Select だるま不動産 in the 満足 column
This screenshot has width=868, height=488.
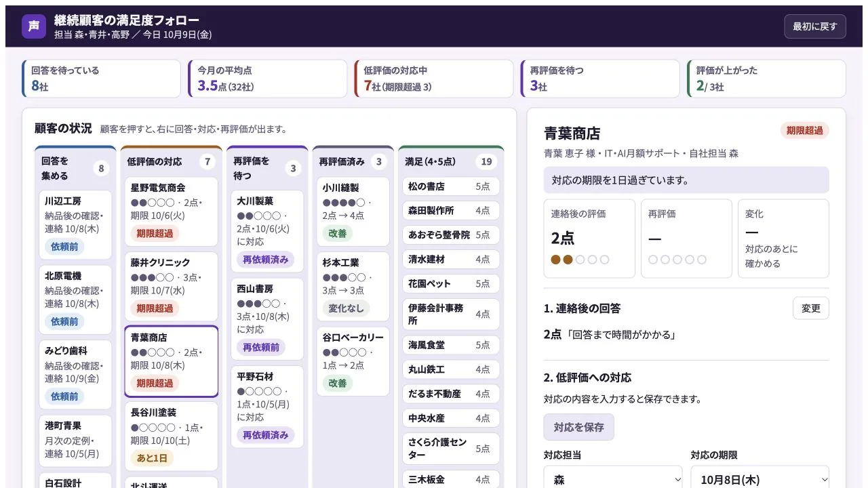pyautogui.click(x=451, y=394)
